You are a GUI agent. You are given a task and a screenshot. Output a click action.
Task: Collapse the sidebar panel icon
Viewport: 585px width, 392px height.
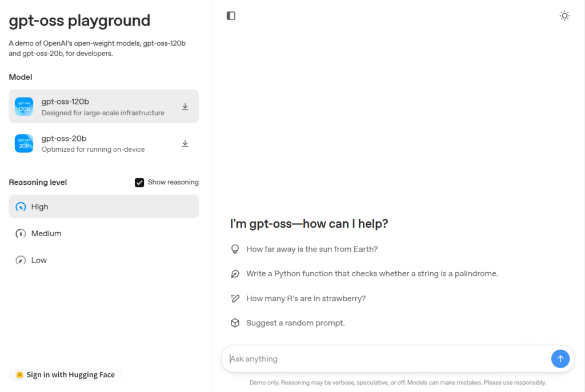pyautogui.click(x=231, y=15)
